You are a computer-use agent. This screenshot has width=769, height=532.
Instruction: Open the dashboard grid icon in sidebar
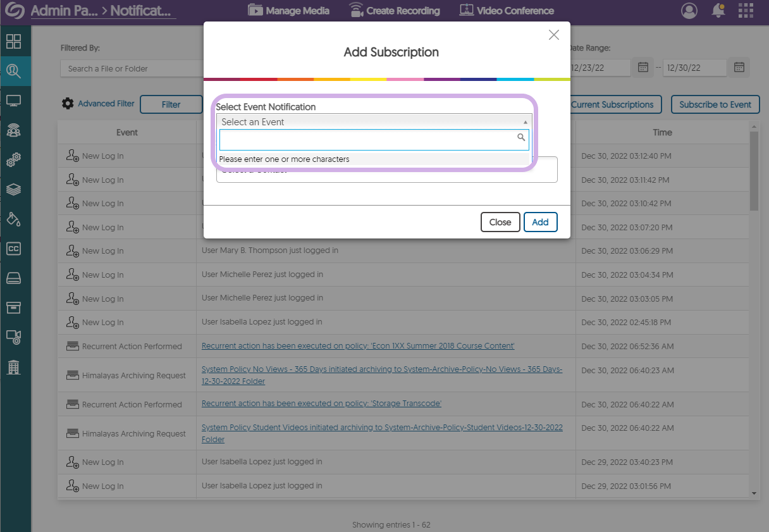click(13, 42)
